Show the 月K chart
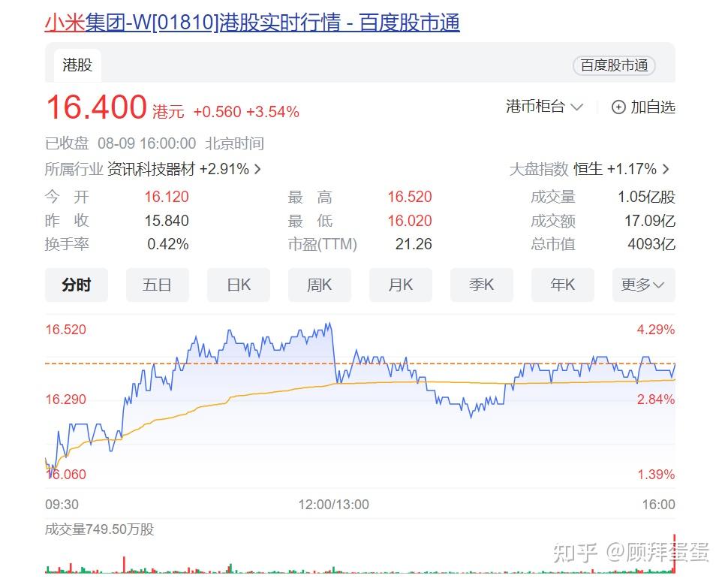728x582 pixels. (x=401, y=285)
